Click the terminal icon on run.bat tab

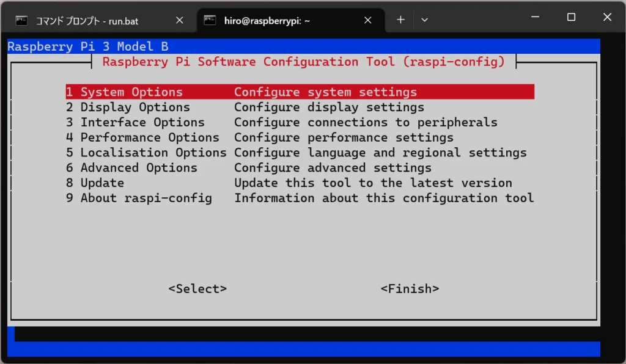click(22, 20)
